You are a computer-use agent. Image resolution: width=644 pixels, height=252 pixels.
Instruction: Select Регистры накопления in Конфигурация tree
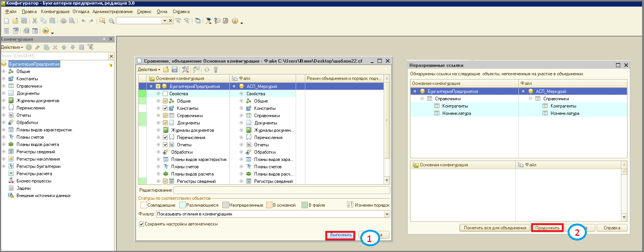[x=38, y=159]
